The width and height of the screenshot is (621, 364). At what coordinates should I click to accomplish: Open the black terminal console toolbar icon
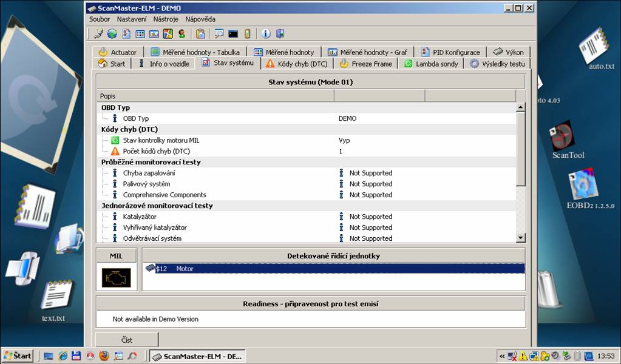tap(233, 34)
